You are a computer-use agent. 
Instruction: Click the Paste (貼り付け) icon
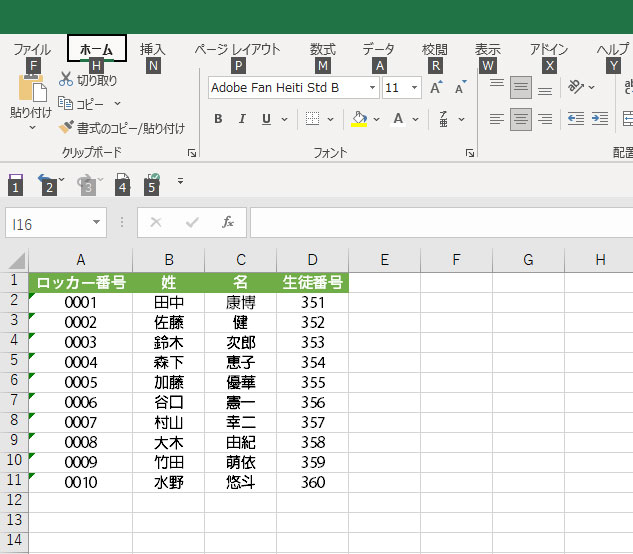pos(30,90)
